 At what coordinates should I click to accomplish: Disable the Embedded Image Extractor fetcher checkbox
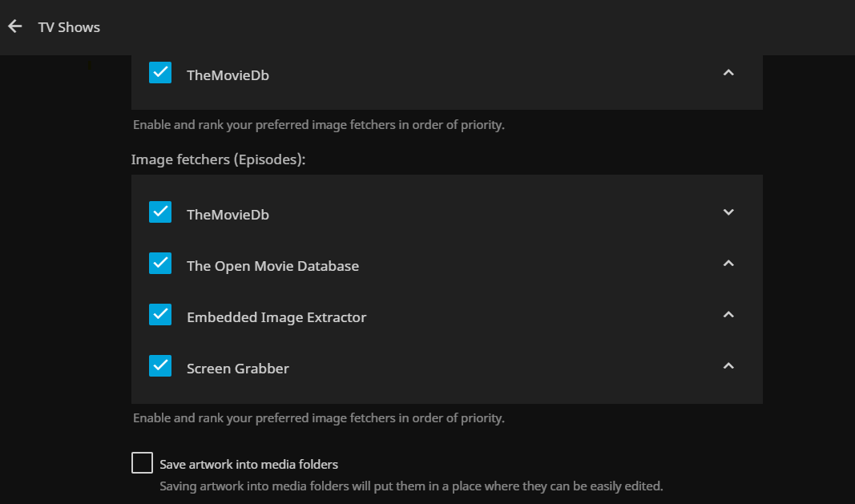[160, 315]
